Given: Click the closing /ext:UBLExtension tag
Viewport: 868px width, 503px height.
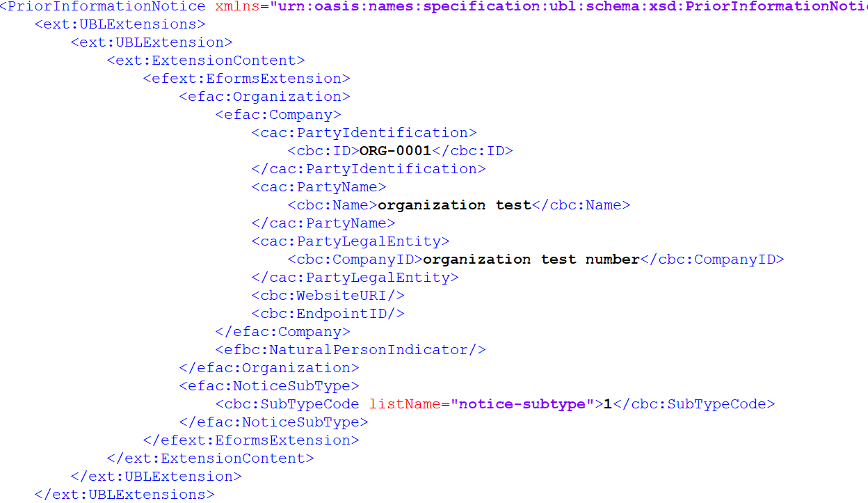Looking at the screenshot, I should tap(156, 477).
